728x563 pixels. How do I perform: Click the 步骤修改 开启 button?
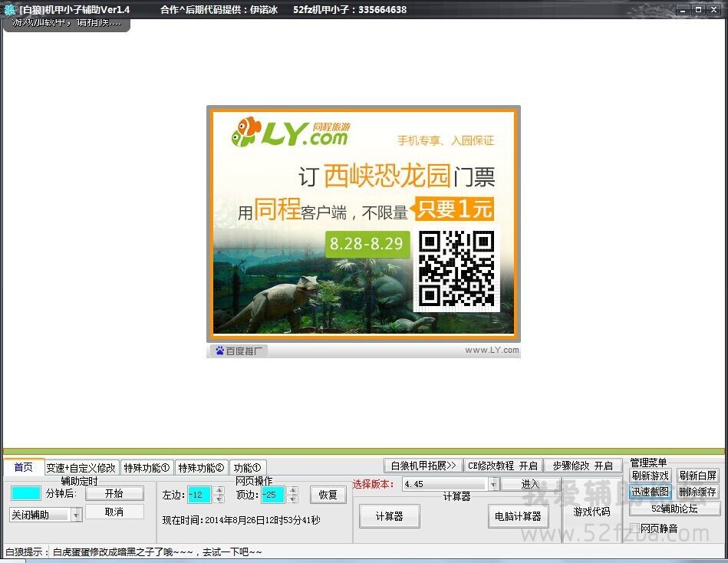pyautogui.click(x=583, y=466)
